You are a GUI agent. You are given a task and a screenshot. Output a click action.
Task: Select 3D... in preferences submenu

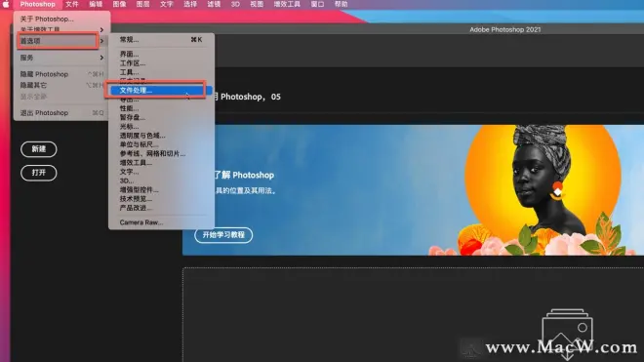161,181
